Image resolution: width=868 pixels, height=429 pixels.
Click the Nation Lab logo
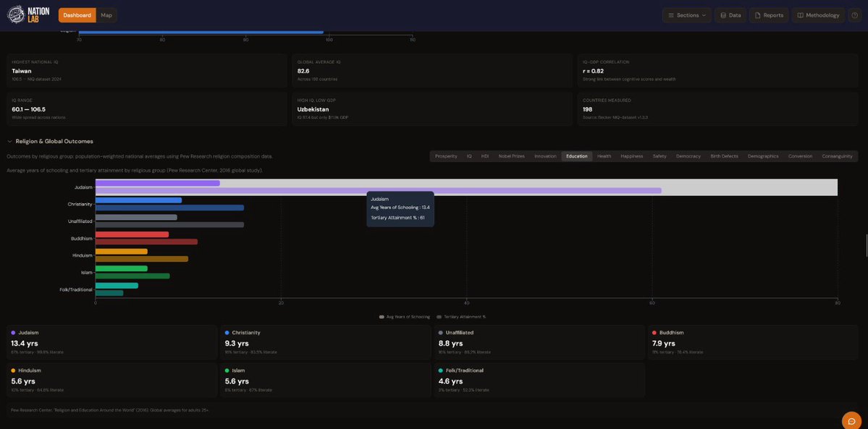coord(28,15)
